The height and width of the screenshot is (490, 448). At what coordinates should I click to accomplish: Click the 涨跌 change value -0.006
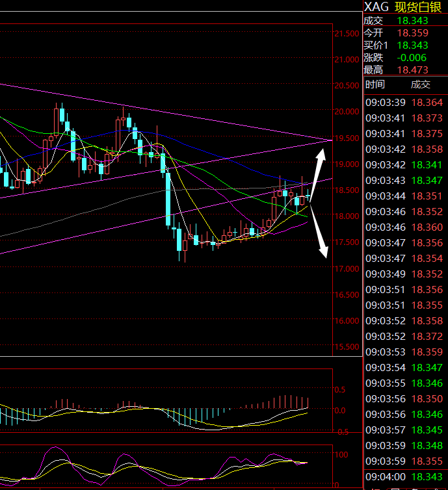coord(412,58)
